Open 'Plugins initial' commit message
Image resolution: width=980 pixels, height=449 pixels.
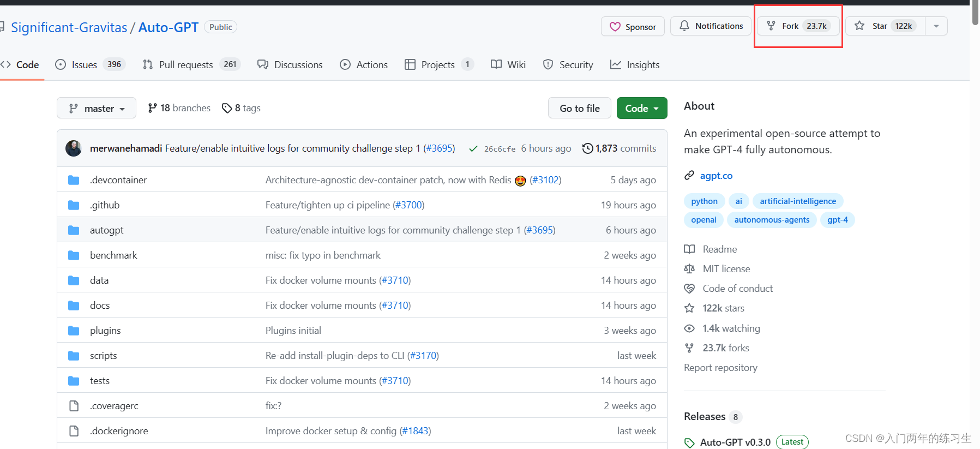(x=293, y=331)
